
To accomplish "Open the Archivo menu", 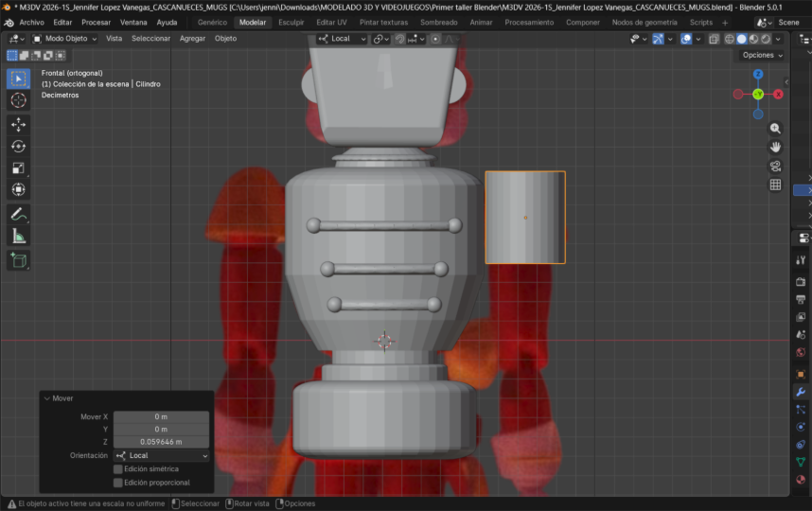I will (31, 22).
